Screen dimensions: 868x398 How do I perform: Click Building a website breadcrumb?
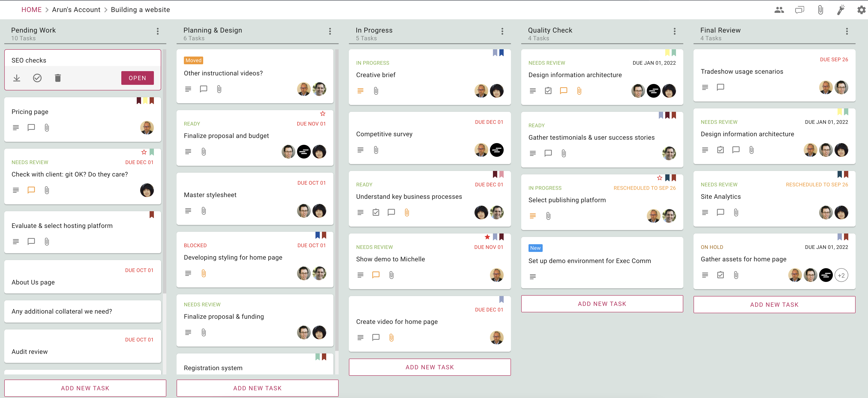[x=141, y=10]
